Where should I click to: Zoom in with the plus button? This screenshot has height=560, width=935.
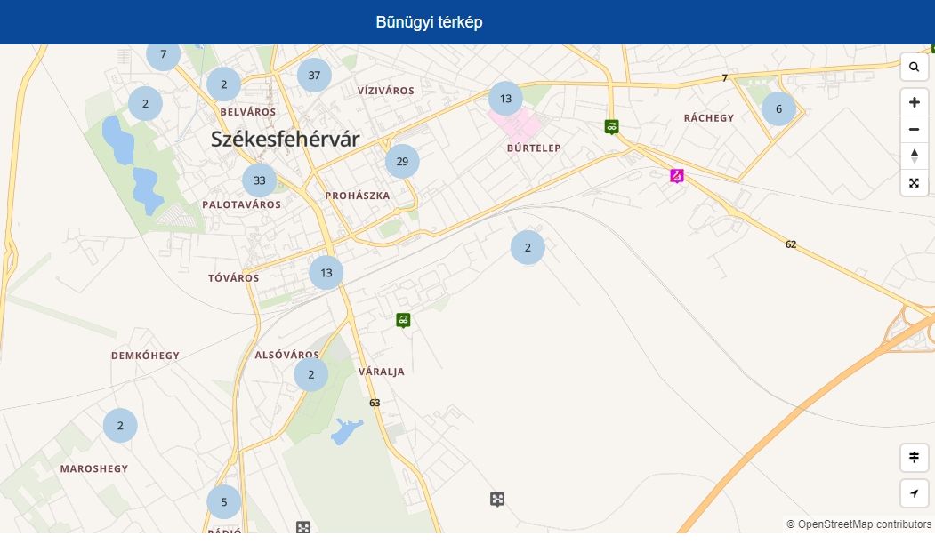point(914,102)
